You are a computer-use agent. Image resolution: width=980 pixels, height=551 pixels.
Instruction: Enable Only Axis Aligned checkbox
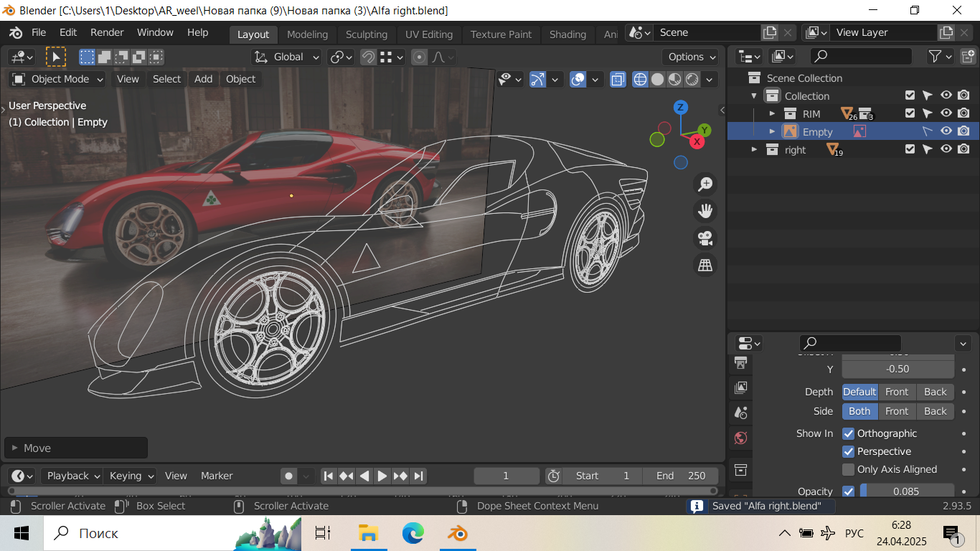tap(849, 469)
